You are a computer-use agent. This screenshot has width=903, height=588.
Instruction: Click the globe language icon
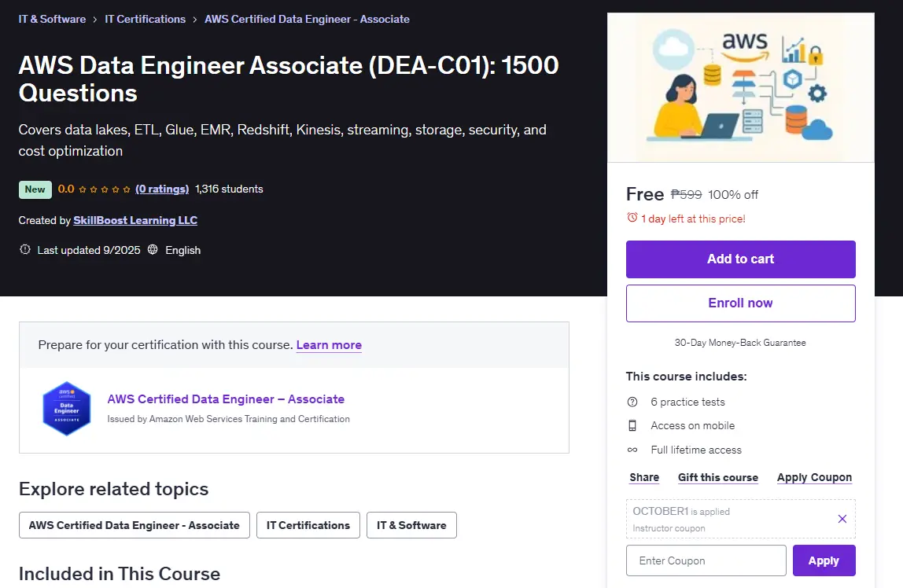click(x=153, y=250)
